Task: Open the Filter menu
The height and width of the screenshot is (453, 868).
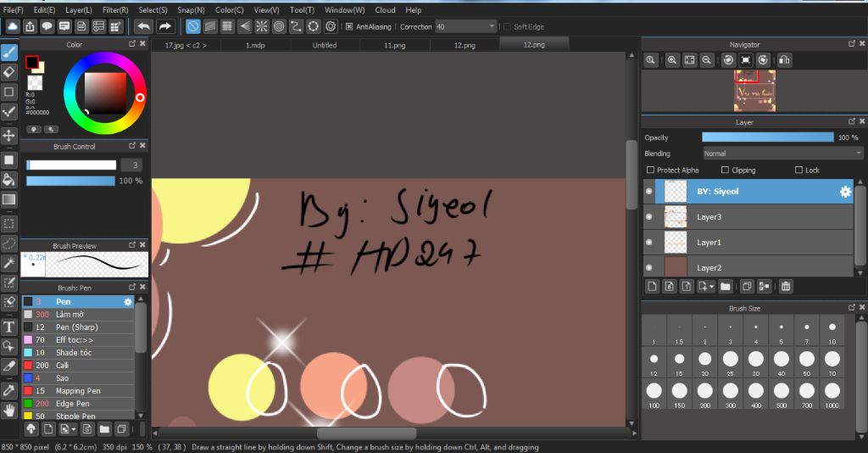Action: [x=115, y=10]
